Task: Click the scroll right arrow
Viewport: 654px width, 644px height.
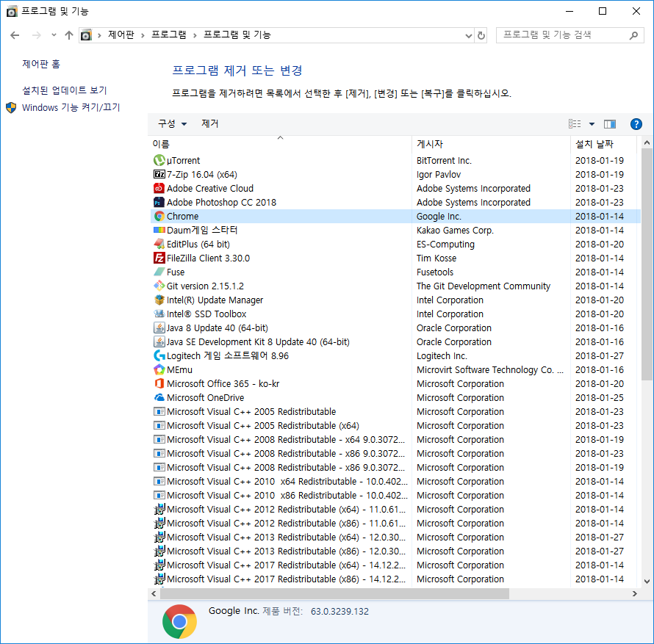Action: pos(634,593)
